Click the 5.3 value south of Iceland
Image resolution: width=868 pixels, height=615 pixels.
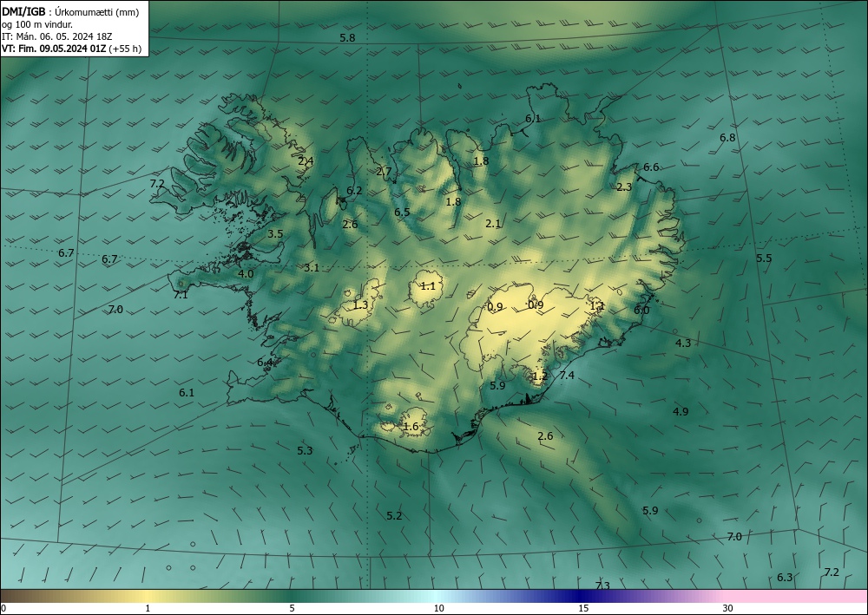coord(305,451)
